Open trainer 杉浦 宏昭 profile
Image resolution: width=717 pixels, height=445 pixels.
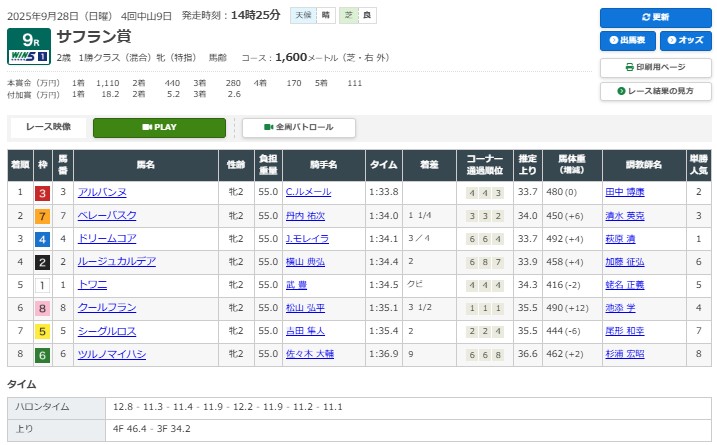tap(624, 354)
